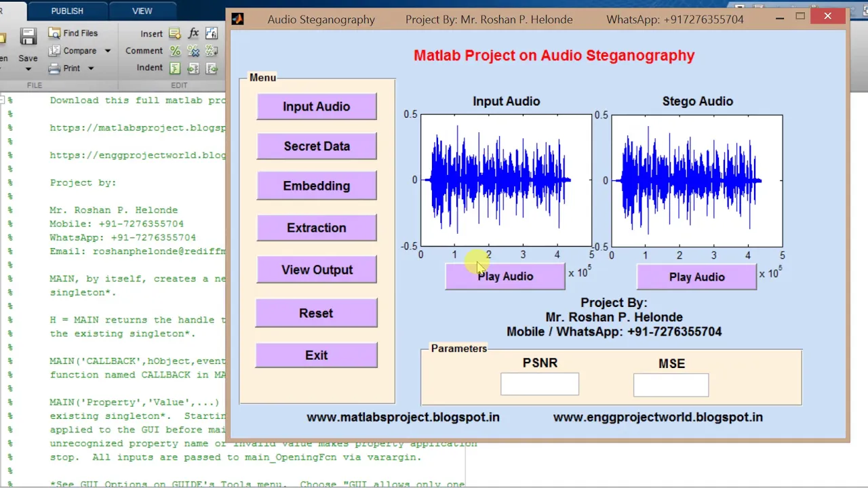Click the Find Files label

click(81, 33)
